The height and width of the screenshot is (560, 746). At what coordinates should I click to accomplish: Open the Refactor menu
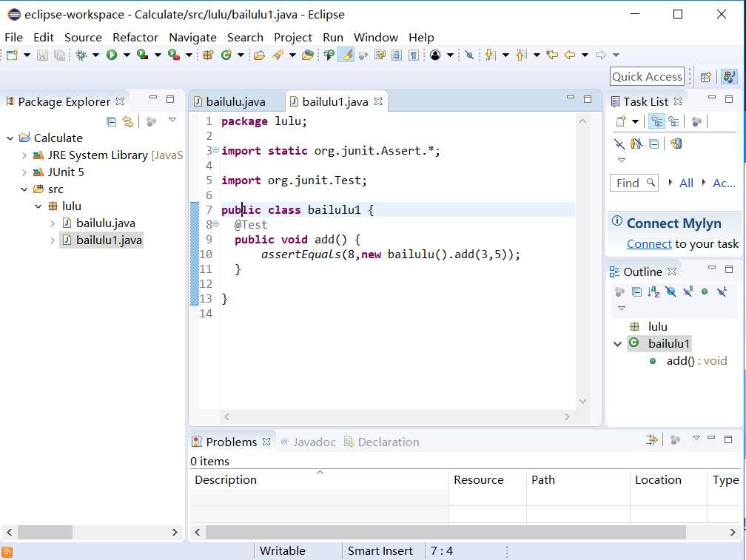(x=135, y=37)
